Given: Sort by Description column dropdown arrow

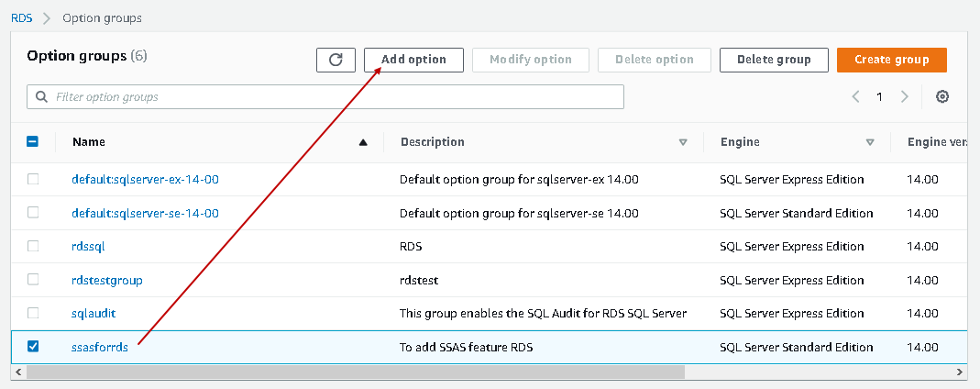Looking at the screenshot, I should [683, 142].
